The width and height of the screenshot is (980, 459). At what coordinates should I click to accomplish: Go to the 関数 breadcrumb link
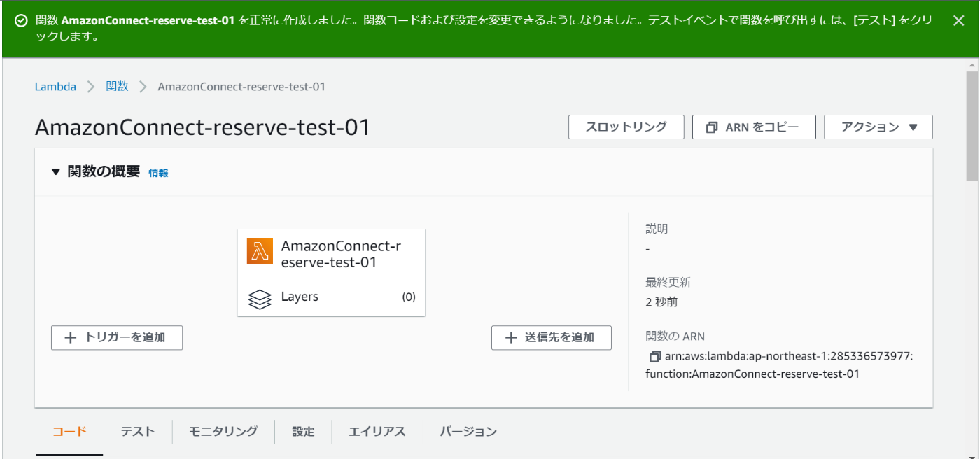[x=117, y=87]
